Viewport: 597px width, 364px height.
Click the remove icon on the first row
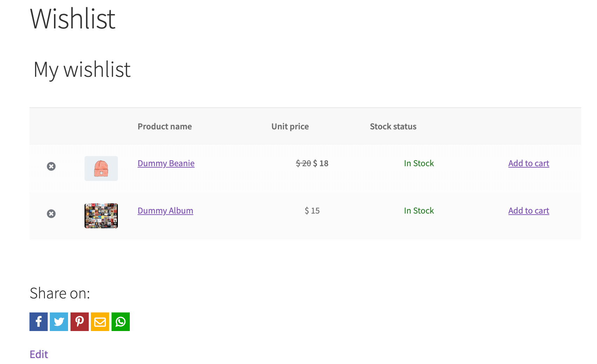pos(51,166)
